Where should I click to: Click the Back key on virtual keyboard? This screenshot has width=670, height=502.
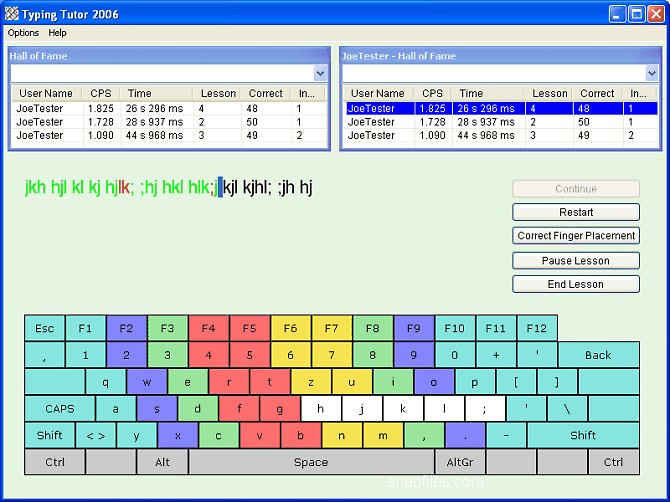(598, 355)
